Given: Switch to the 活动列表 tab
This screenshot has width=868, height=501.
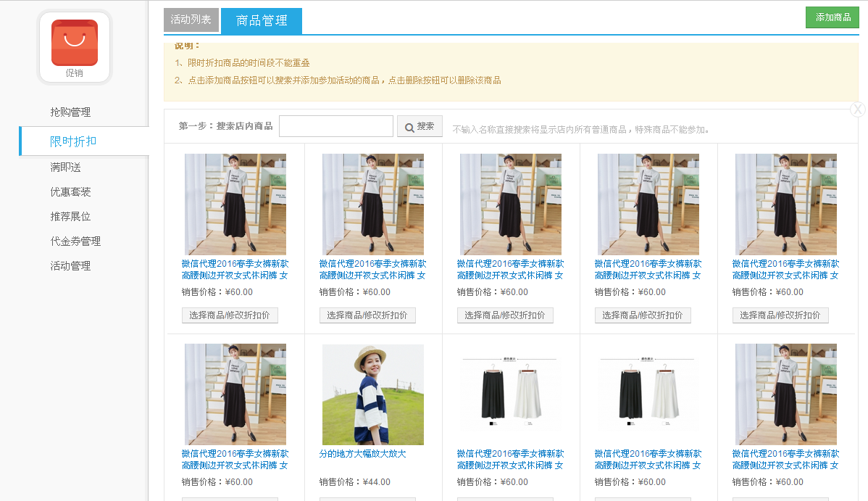Looking at the screenshot, I should [191, 20].
